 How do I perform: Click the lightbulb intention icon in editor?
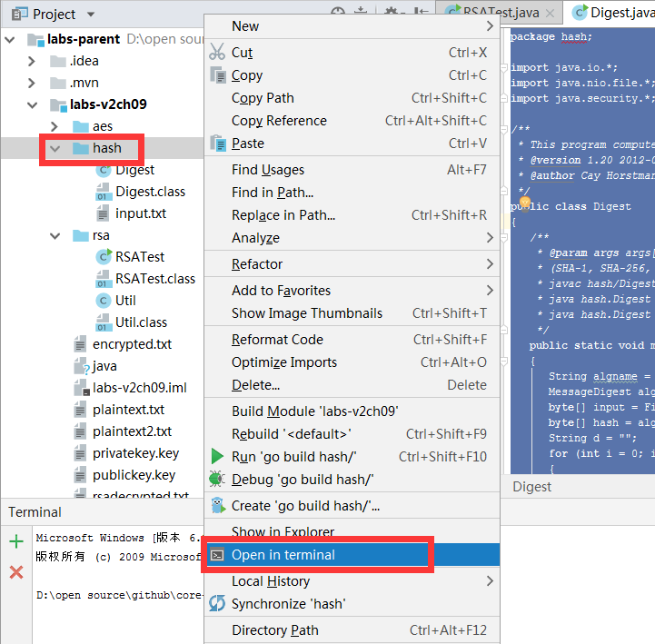(525, 203)
